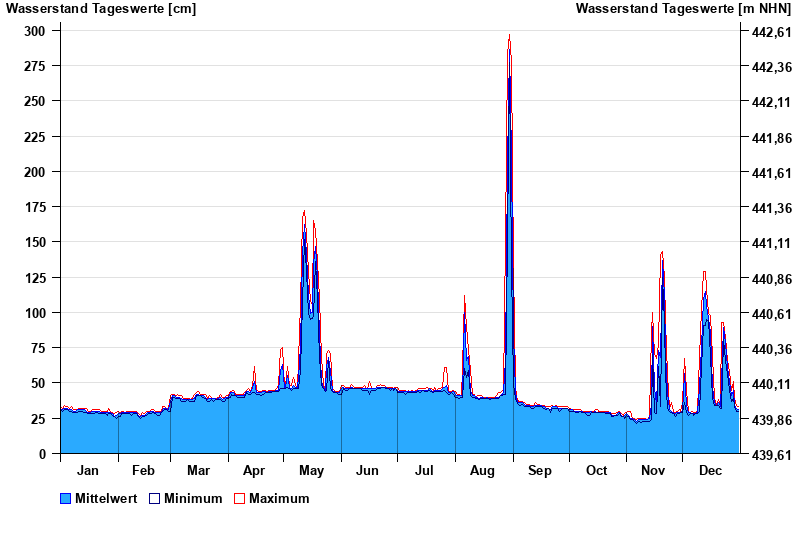Click the blue Mittelwert legend swatch

pos(66,499)
